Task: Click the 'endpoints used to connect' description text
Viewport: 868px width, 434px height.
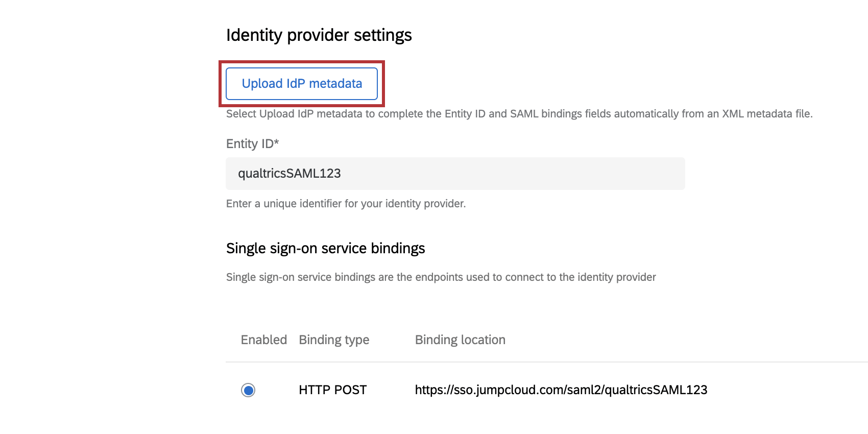Action: [x=441, y=277]
